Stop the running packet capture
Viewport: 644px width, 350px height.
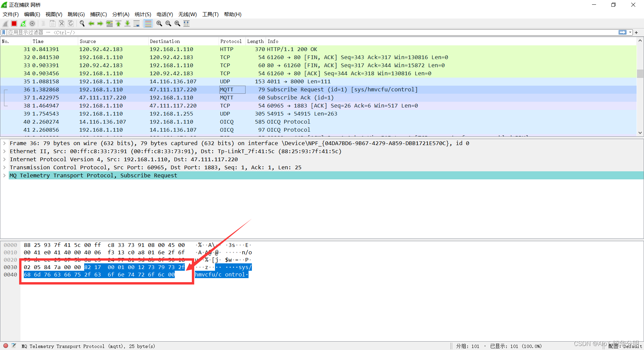pos(14,24)
